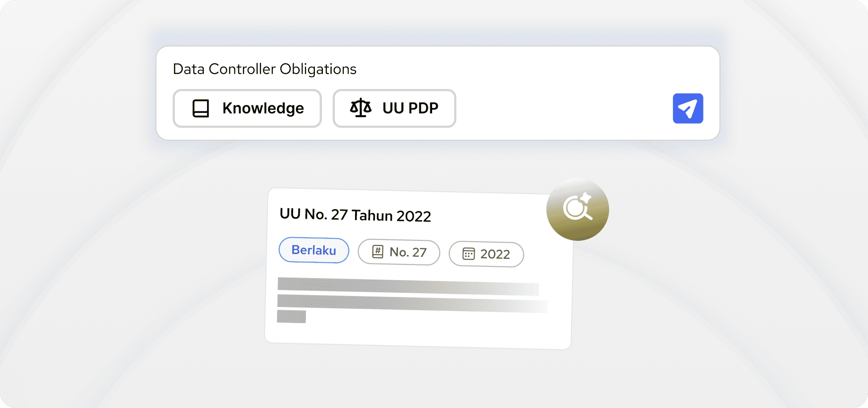
Task: Click the Knowledge text label
Action: [263, 108]
